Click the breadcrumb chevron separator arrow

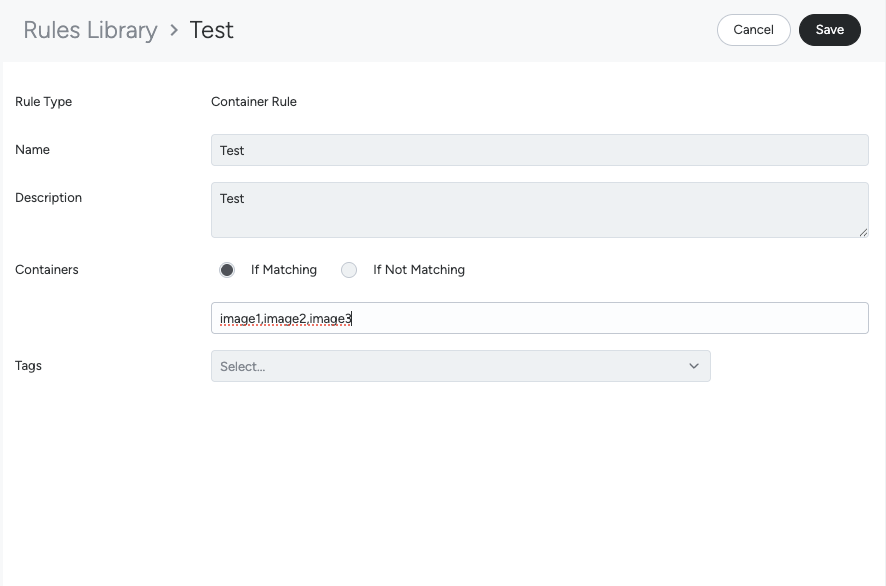click(x=174, y=30)
